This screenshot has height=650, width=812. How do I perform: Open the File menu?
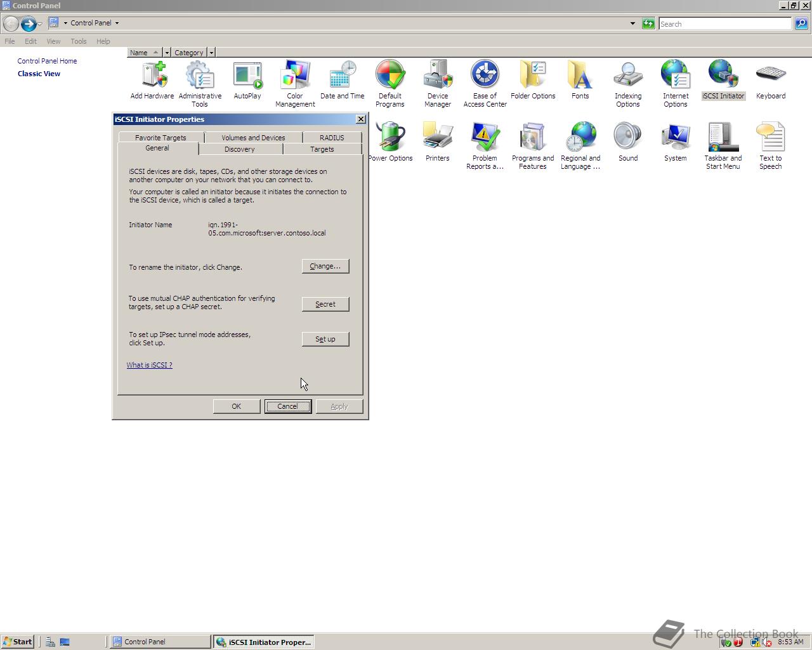10,41
